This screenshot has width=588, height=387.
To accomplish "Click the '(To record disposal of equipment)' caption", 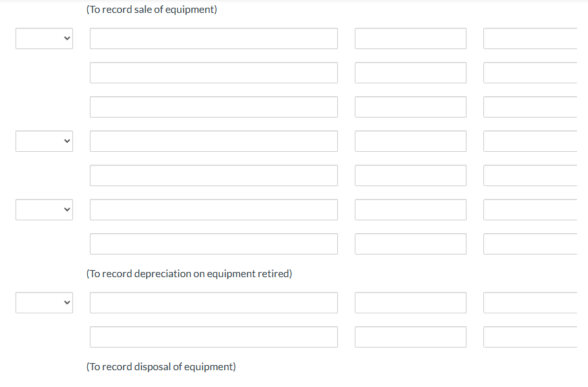I will coord(161,366).
